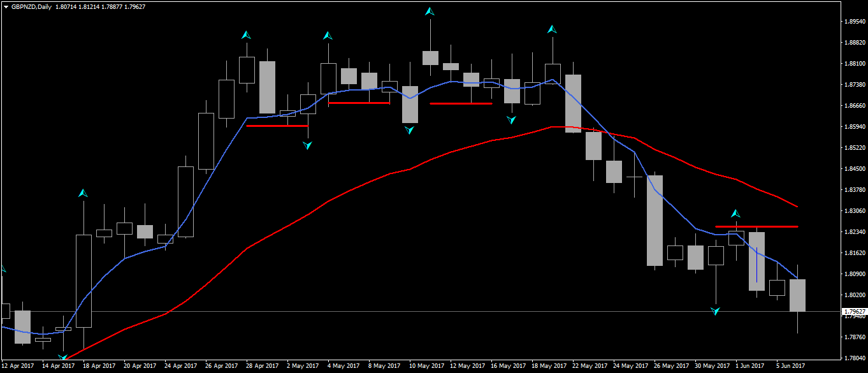Select the down fractal arrow at 14 Apr low
Viewport: 868px width, 373px height.
pyautogui.click(x=62, y=358)
